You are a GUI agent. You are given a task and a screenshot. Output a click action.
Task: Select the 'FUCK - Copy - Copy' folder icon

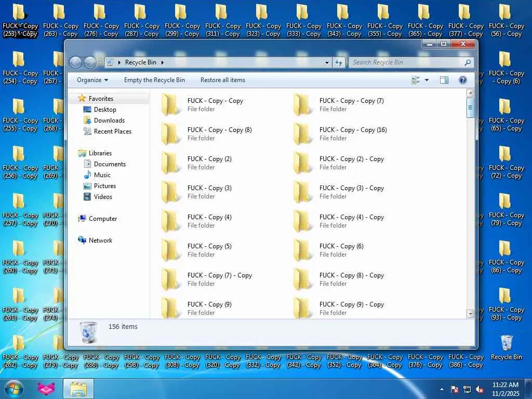(x=170, y=105)
